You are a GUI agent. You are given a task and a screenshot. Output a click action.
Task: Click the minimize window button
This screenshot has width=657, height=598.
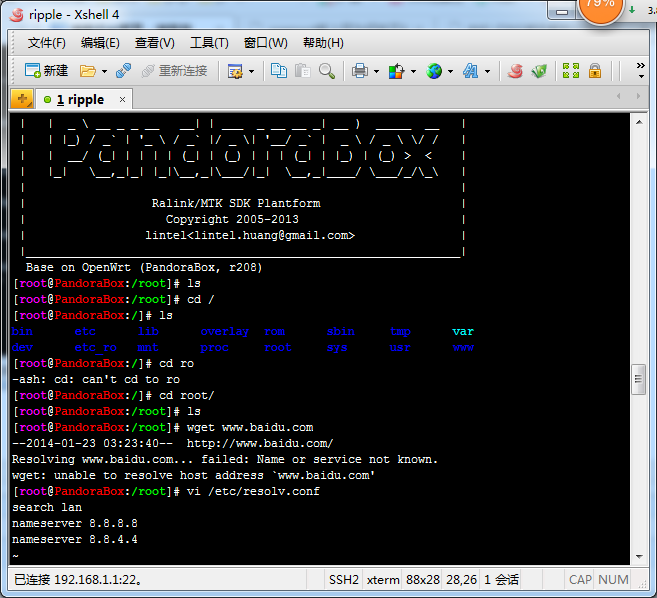pyautogui.click(x=562, y=12)
